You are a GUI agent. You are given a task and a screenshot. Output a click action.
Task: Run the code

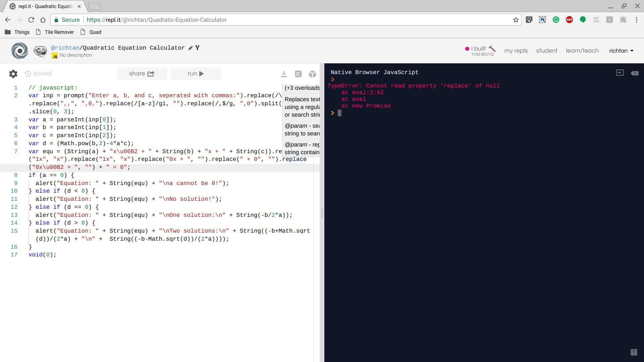point(196,74)
